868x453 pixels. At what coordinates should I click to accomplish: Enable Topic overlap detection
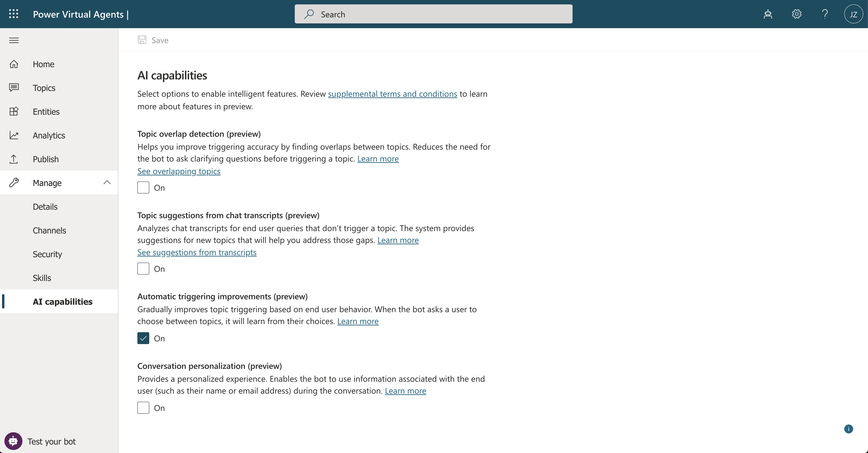coord(143,187)
